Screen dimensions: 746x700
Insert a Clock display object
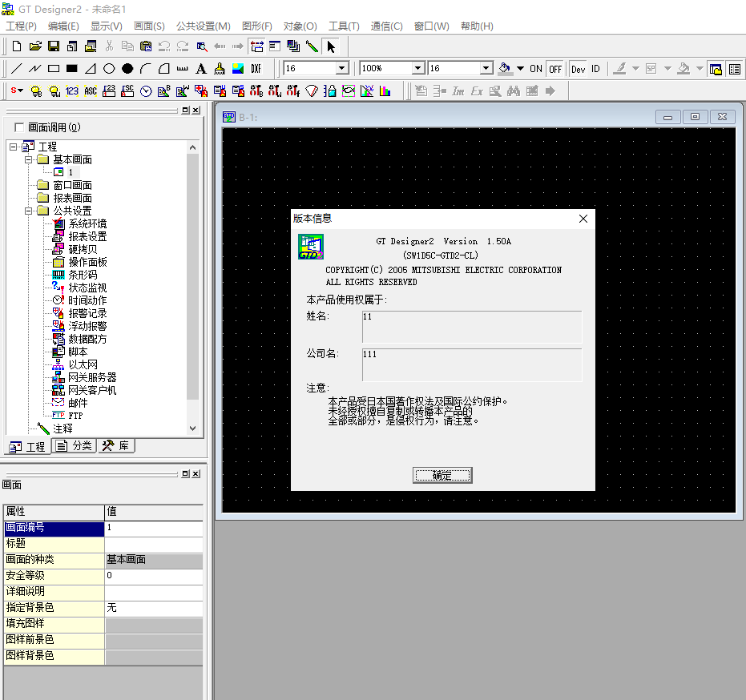tap(146, 91)
